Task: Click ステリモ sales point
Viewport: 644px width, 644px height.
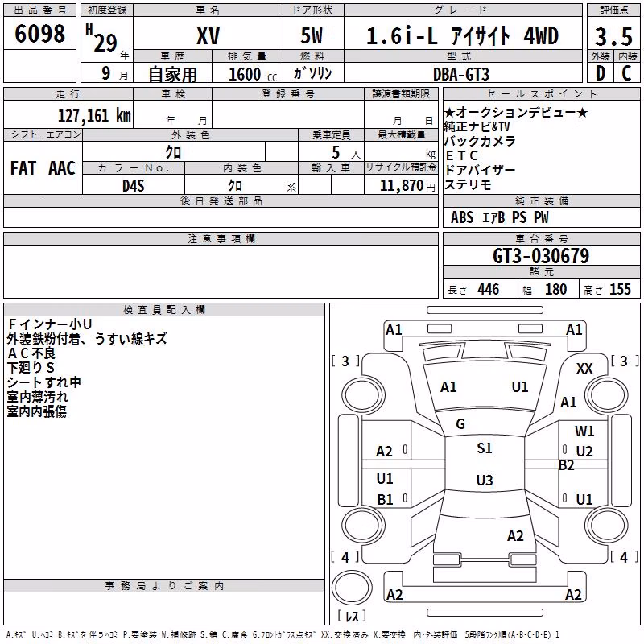Action: coord(468,184)
